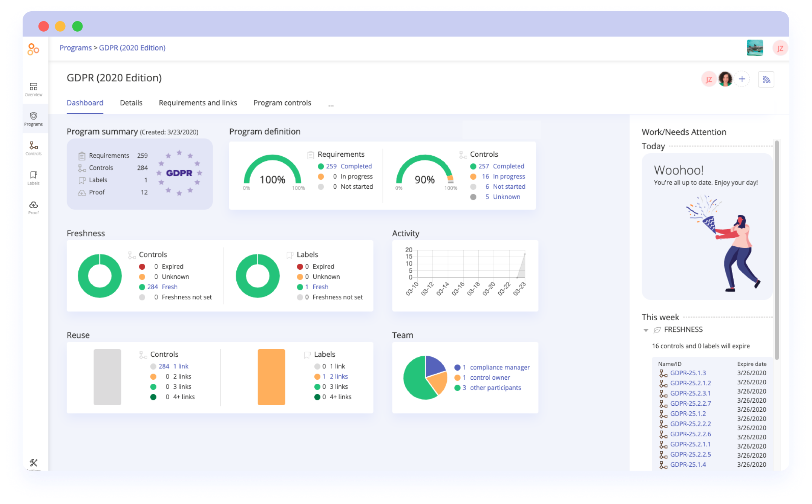Go to Controls in the left sidebar
Screen dimensions: 812x504
(34, 148)
